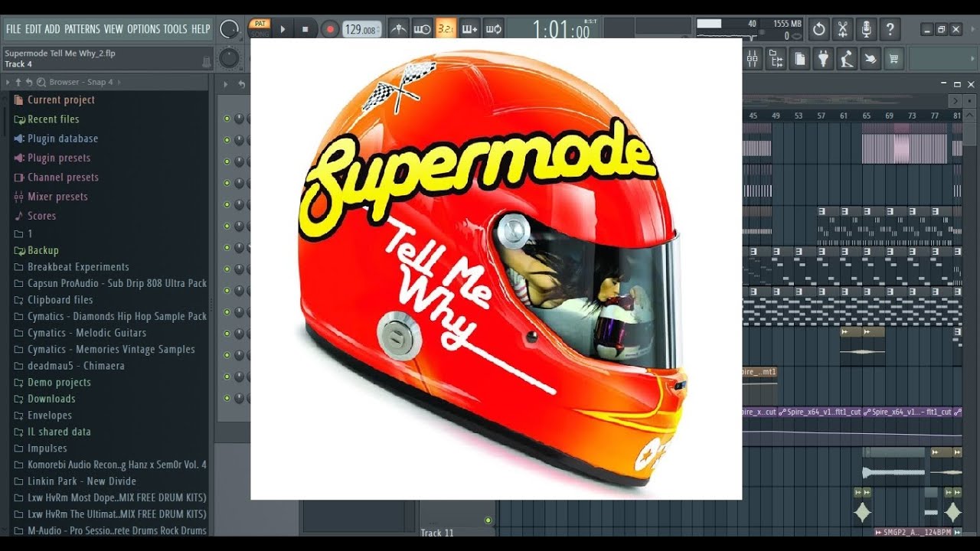The image size is (980, 551).
Task: Click the question mark help icon
Action: point(890,30)
